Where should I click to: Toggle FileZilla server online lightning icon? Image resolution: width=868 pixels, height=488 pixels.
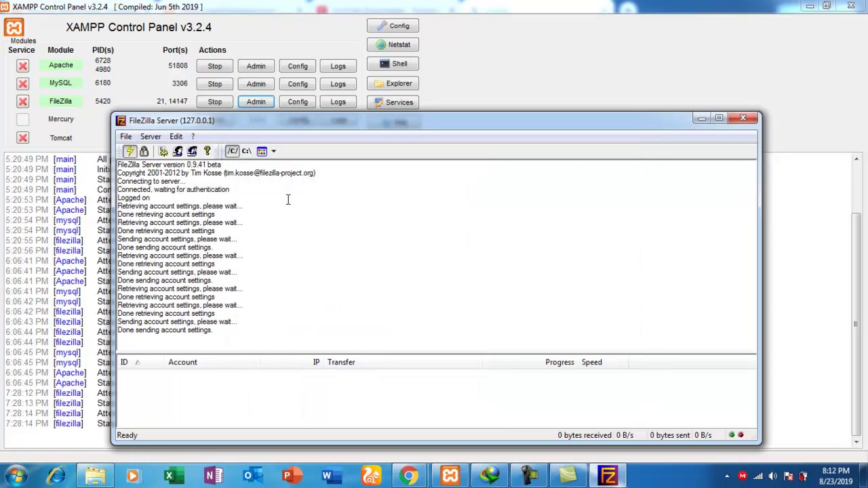(x=130, y=151)
